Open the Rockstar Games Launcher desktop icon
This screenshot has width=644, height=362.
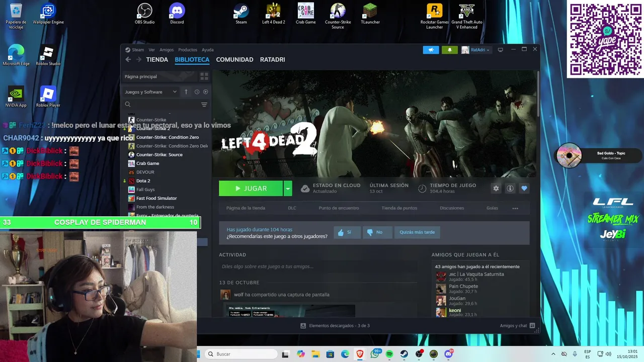tap(435, 17)
